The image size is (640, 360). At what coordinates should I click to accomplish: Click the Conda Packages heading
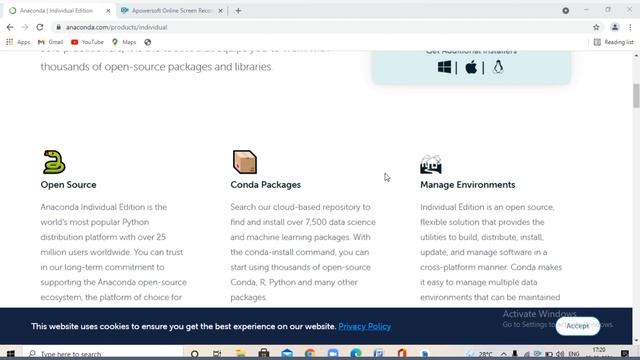(265, 185)
